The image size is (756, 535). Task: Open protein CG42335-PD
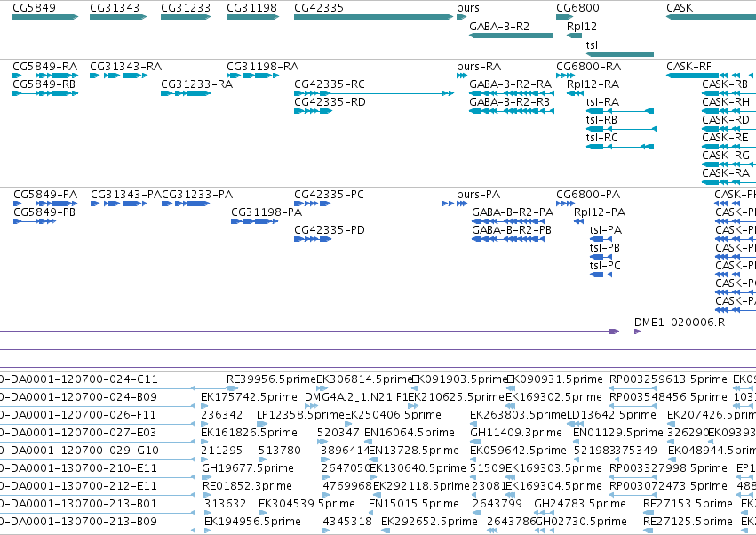pos(330,230)
